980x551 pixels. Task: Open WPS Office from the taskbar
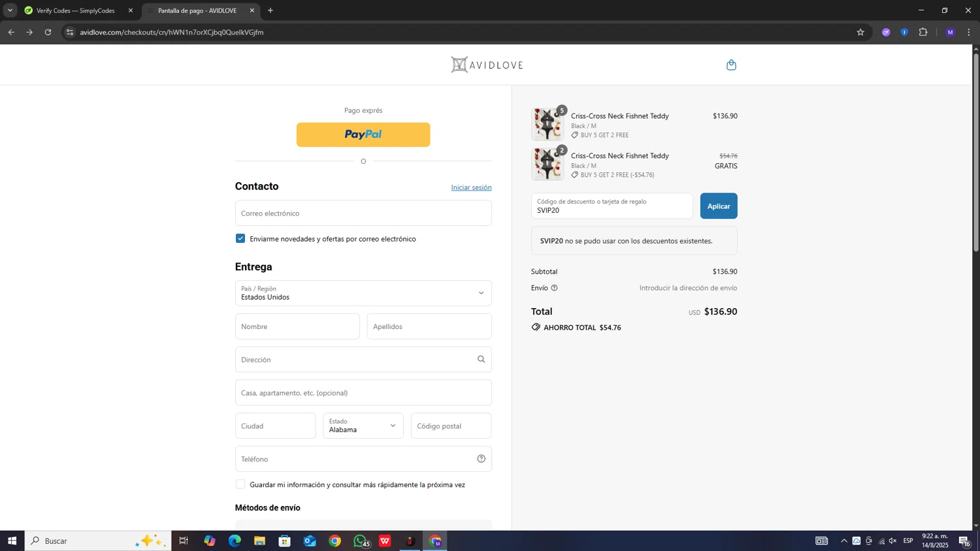coord(385,541)
